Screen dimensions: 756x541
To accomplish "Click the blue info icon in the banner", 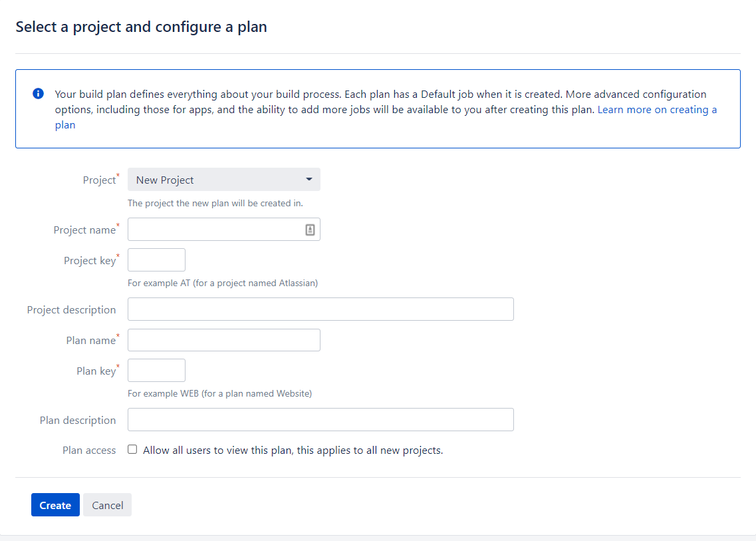I will point(38,94).
